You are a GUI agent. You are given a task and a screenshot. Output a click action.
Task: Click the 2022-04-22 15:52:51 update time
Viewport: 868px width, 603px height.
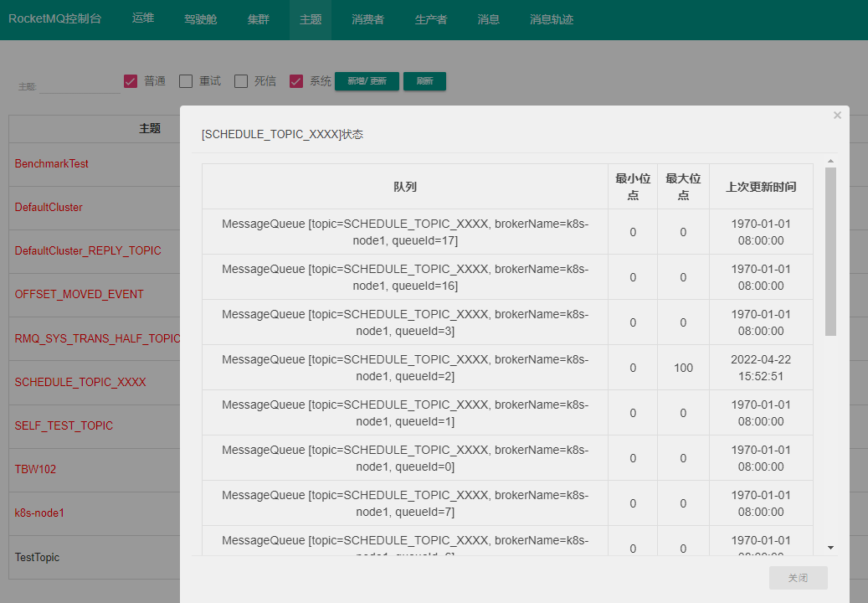point(761,368)
